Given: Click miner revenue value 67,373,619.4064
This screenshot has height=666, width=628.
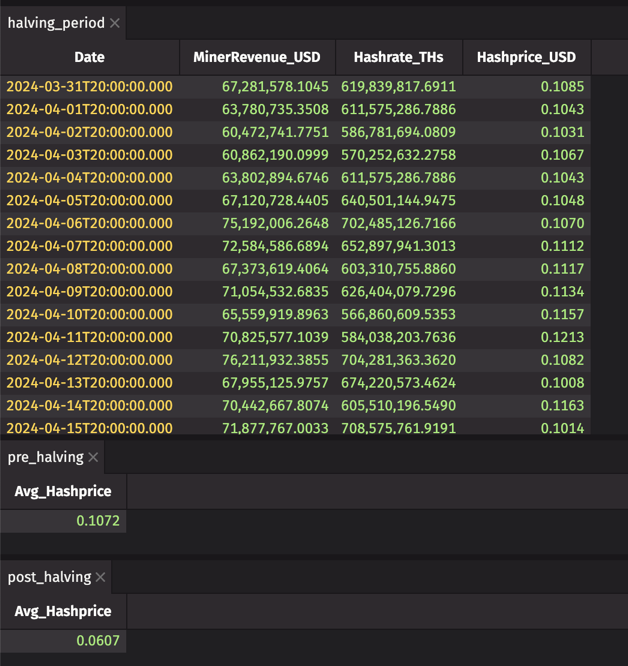Looking at the screenshot, I should coord(275,269).
